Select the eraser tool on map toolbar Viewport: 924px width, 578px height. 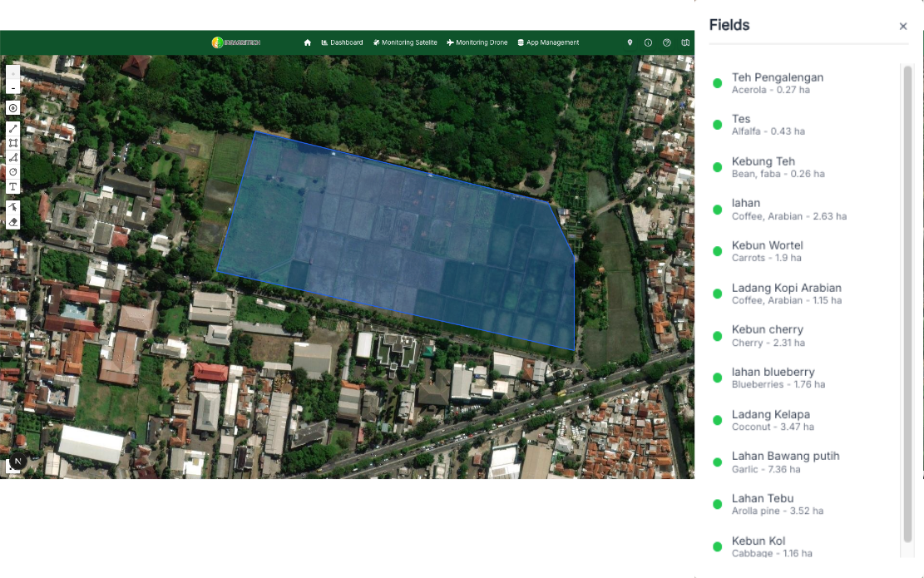pyautogui.click(x=12, y=222)
